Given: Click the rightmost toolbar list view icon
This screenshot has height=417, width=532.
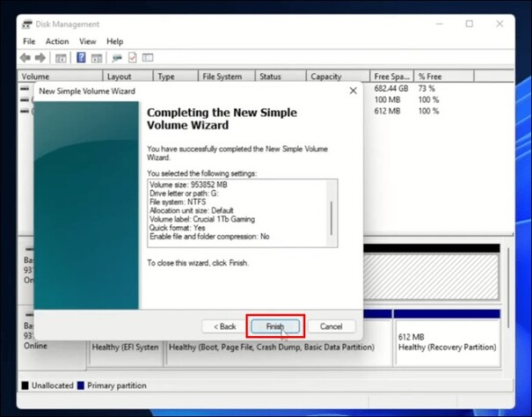Looking at the screenshot, I should pos(149,58).
